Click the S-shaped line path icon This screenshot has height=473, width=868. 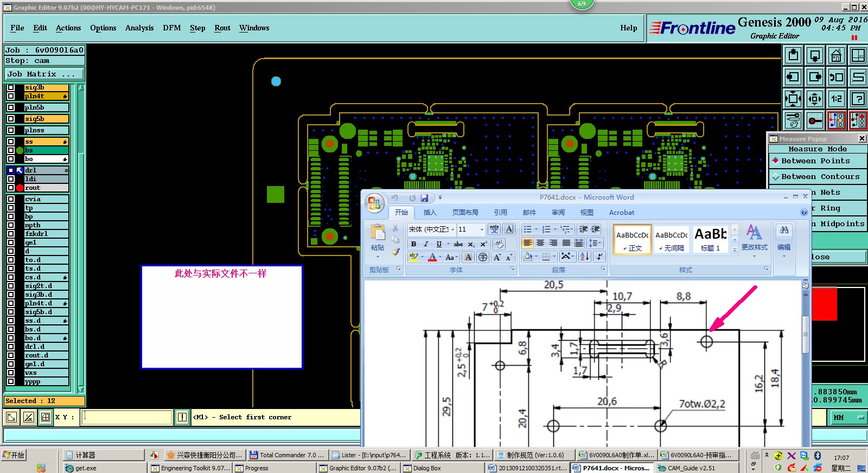(x=858, y=76)
